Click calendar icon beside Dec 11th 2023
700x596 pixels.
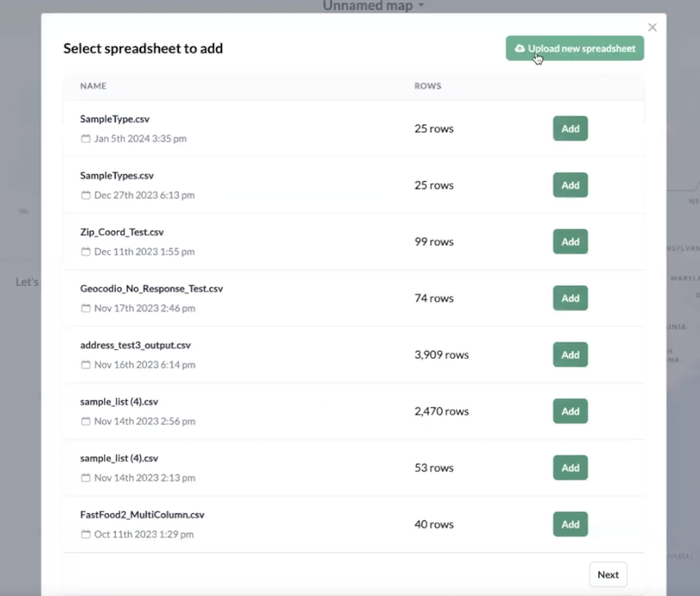coord(86,251)
